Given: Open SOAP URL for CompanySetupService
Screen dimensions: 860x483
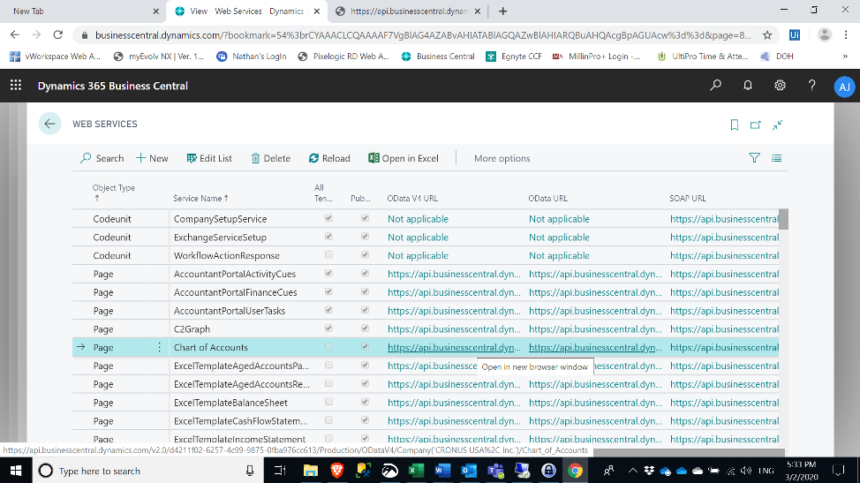Looking at the screenshot, I should click(724, 218).
